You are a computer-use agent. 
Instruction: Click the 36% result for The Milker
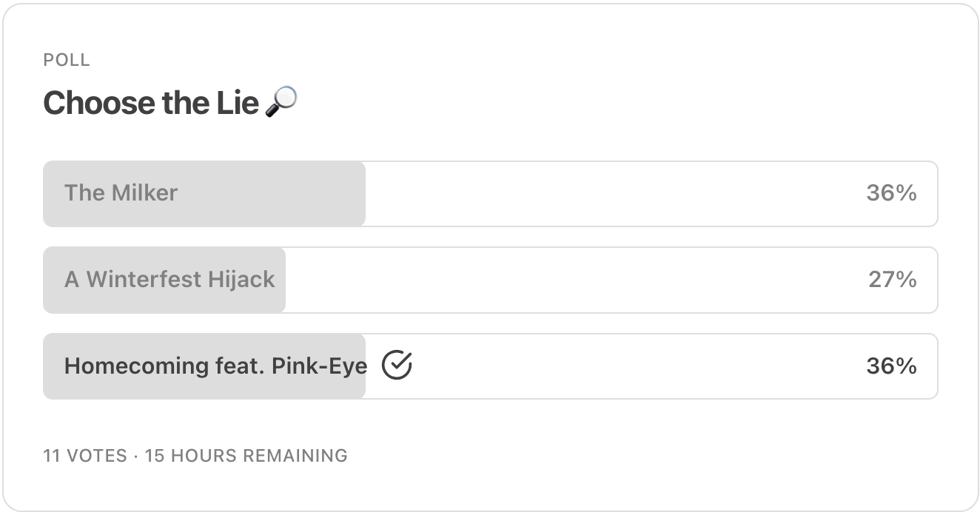tap(891, 193)
